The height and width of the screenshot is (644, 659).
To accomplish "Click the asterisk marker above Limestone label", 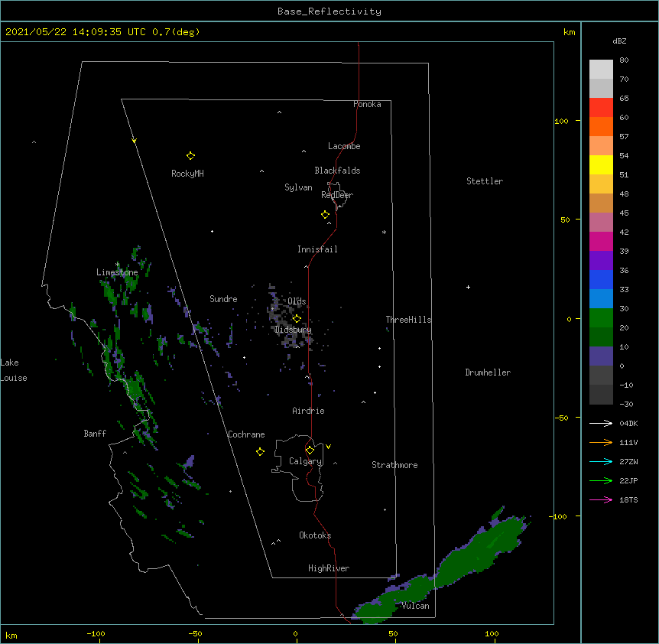I will [x=117, y=265].
